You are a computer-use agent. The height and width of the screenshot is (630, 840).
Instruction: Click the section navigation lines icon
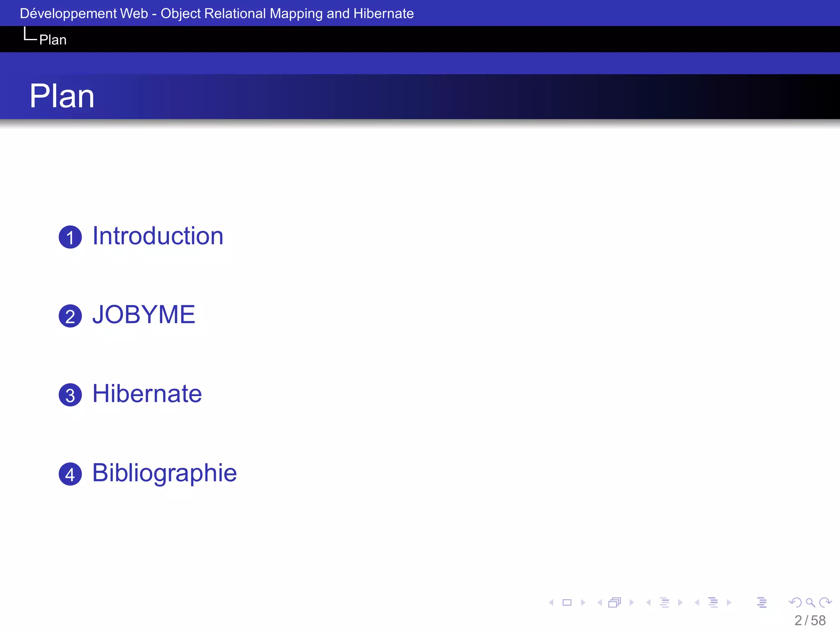coord(713,603)
